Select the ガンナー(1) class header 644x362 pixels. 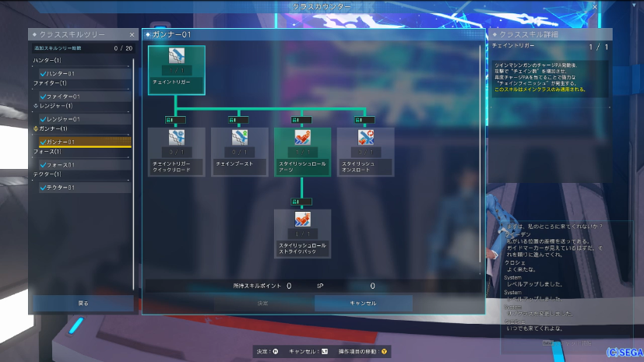point(53,128)
